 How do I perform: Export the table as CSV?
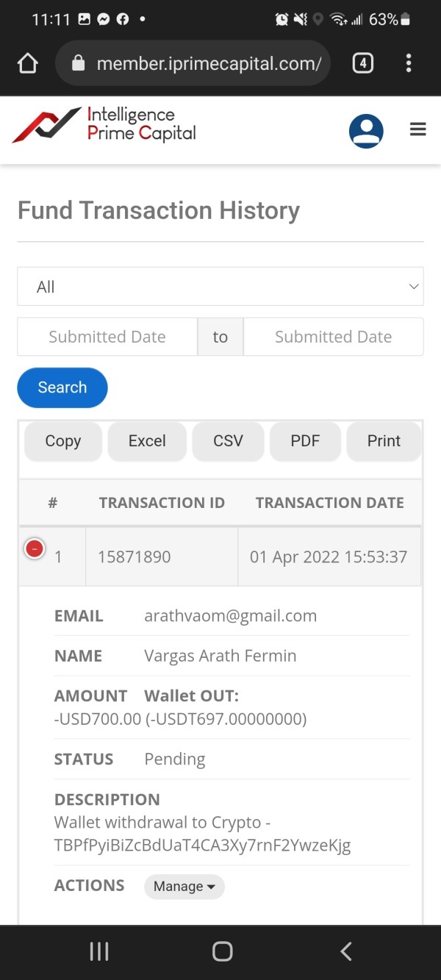pyautogui.click(x=228, y=441)
